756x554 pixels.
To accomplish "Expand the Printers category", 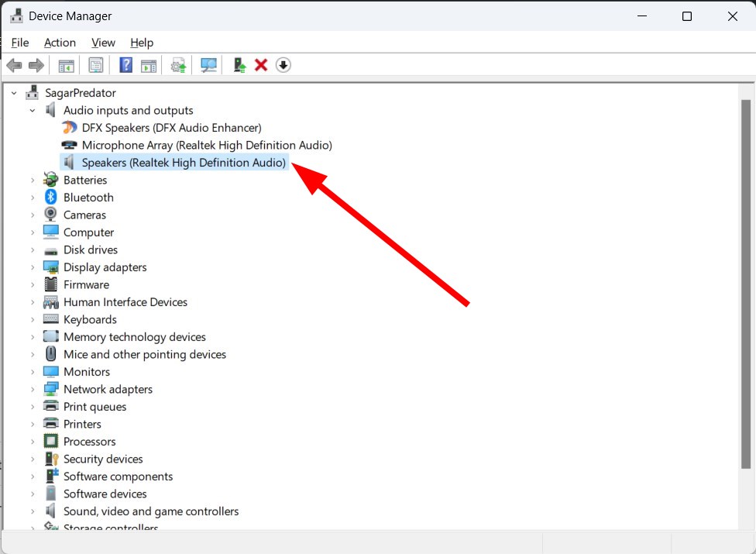I will click(33, 424).
